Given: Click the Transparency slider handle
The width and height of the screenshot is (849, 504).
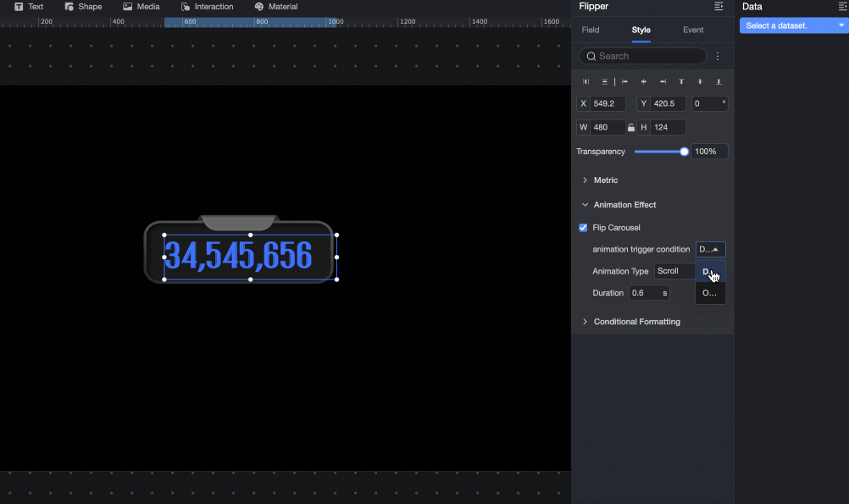Looking at the screenshot, I should [684, 152].
